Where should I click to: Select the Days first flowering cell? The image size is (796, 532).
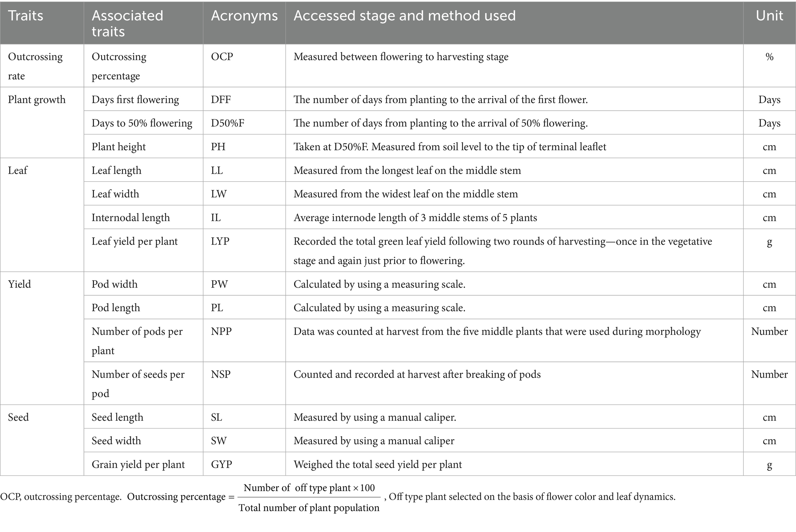click(135, 100)
